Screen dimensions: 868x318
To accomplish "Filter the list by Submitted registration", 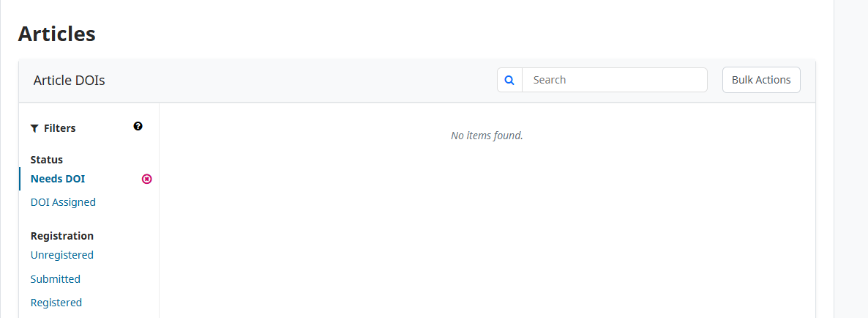I will click(56, 278).
